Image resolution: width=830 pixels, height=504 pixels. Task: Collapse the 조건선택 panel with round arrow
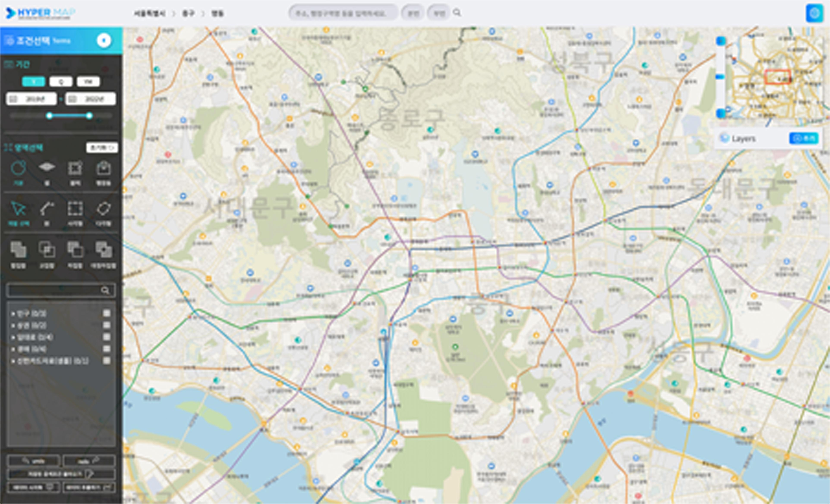click(104, 40)
